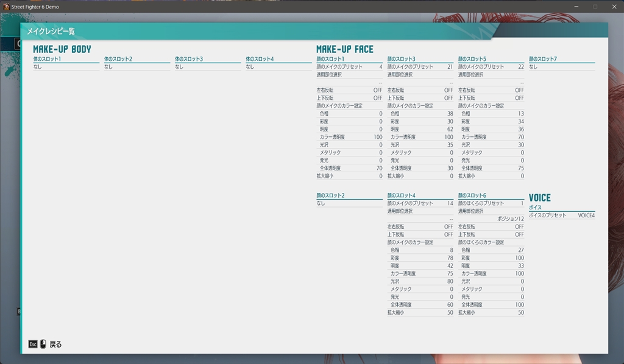Click カラー透明度 70 in 顔のスロット5
The width and height of the screenshot is (624, 364).
(x=491, y=137)
